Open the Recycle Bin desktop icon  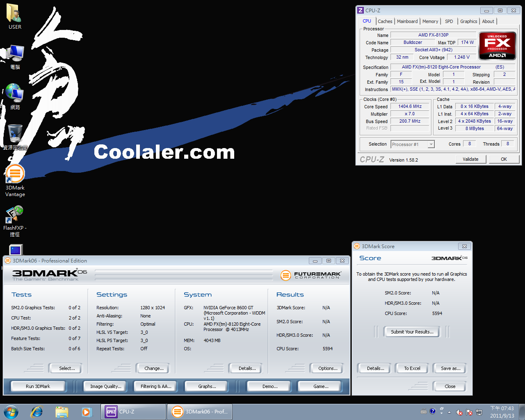(15, 137)
